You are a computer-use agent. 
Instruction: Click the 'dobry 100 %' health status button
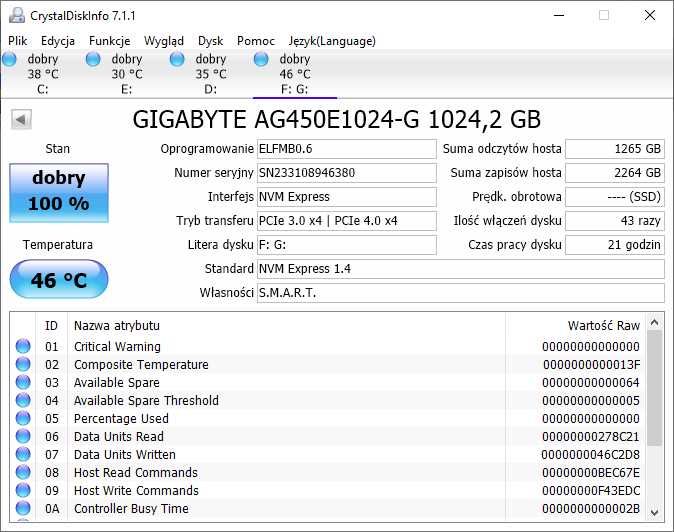(59, 193)
